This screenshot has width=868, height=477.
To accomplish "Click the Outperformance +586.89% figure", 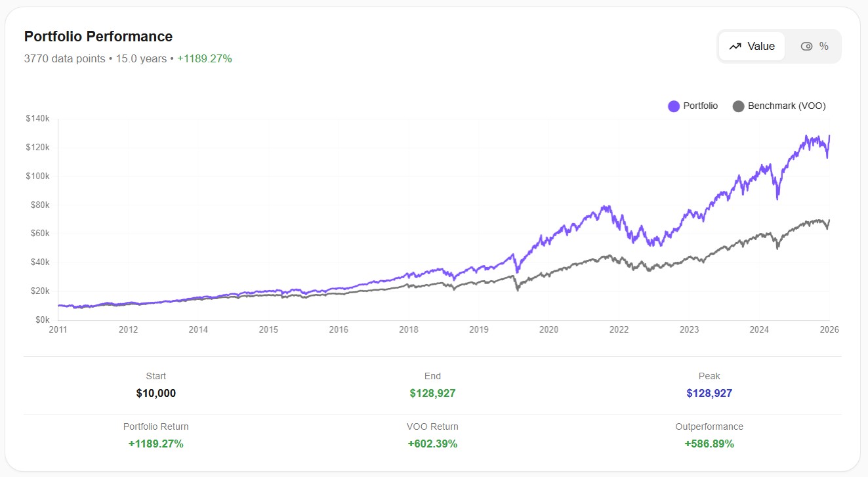I will click(x=709, y=444).
